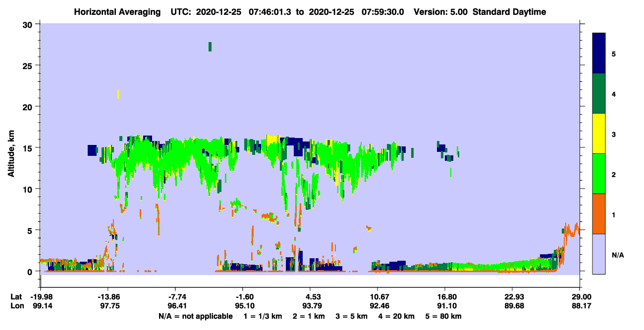
Task: Click legend entry '3 = 5 km'
Action: coord(352,316)
